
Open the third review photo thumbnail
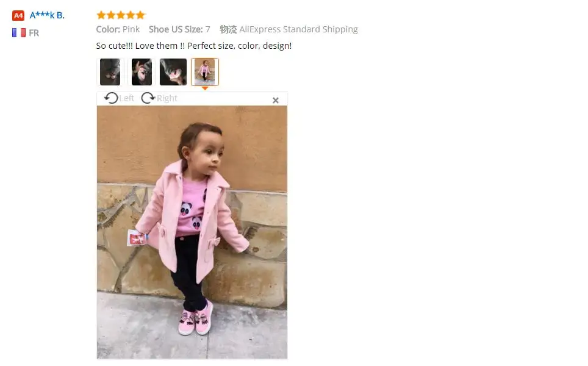[x=173, y=71]
